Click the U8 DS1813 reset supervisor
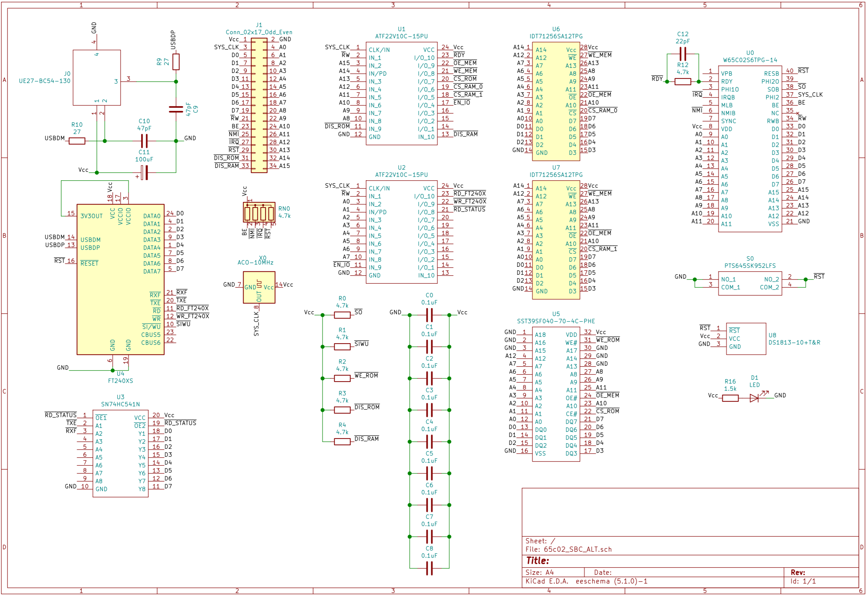Screen dimensions: 868x597 (x=746, y=339)
